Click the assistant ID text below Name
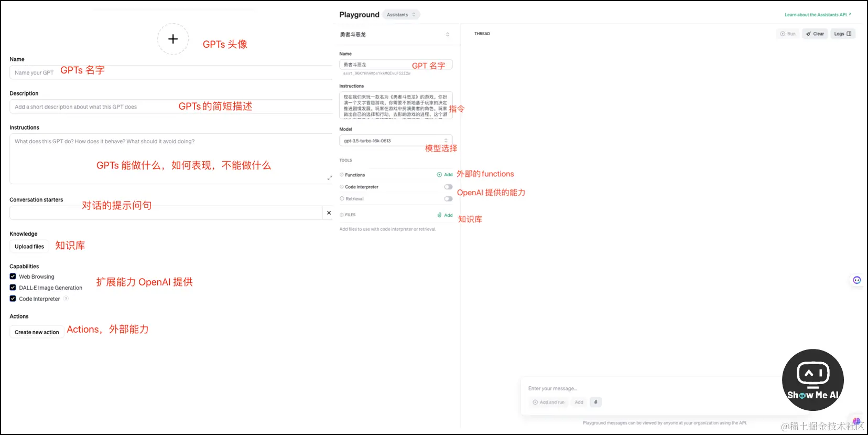The width and height of the screenshot is (868, 435). pyautogui.click(x=377, y=74)
